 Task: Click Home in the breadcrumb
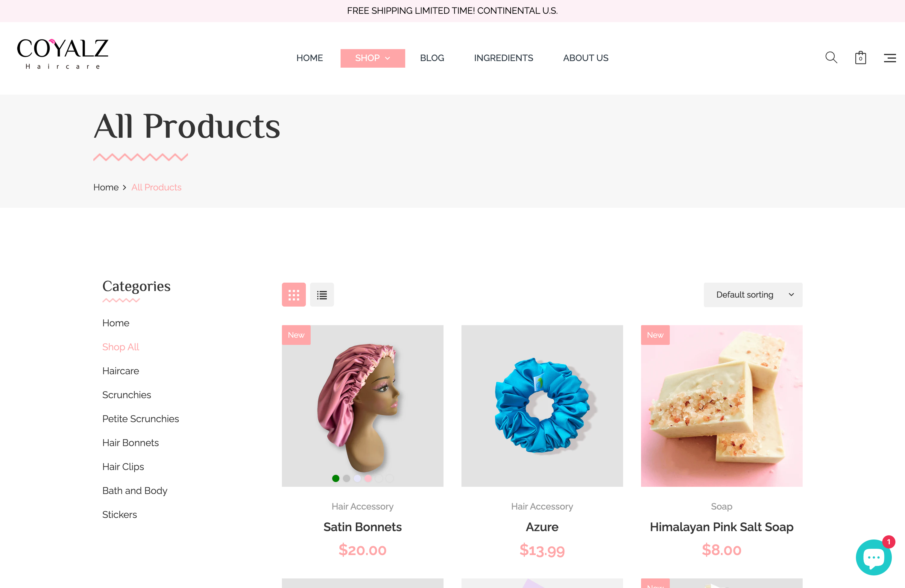[106, 187]
